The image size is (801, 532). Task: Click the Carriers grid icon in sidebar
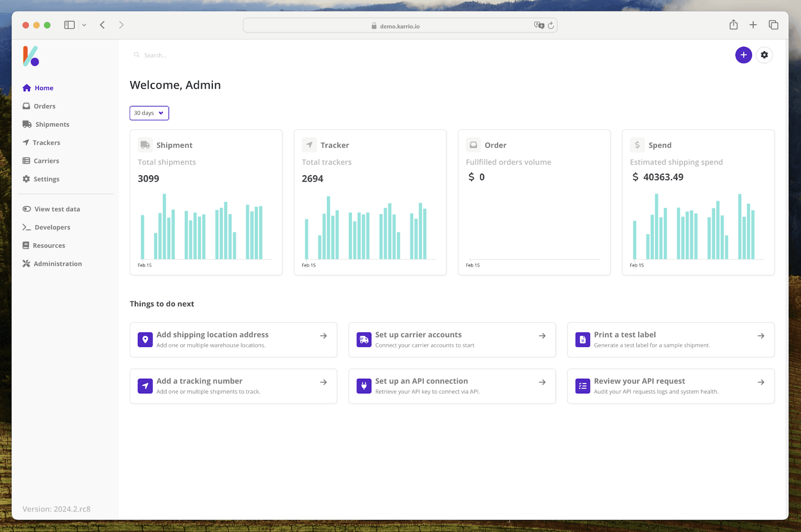[27, 161]
